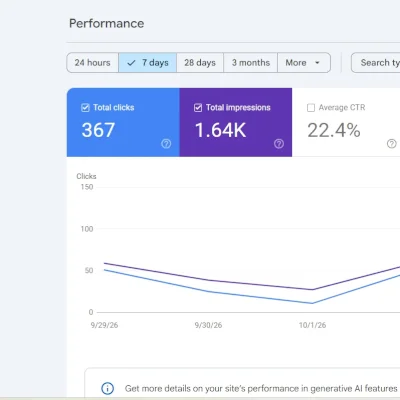
Task: Click the 367 total clicks card
Action: coord(123,122)
